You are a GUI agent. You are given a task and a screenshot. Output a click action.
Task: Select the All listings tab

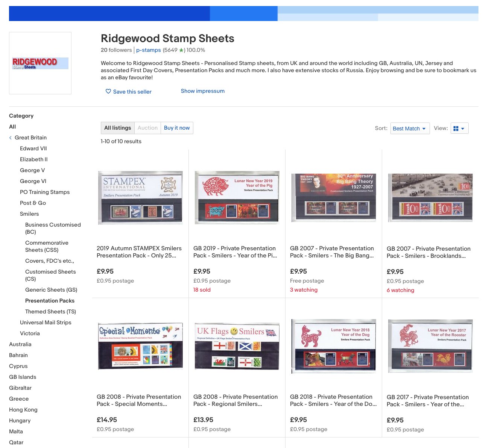[x=117, y=128]
